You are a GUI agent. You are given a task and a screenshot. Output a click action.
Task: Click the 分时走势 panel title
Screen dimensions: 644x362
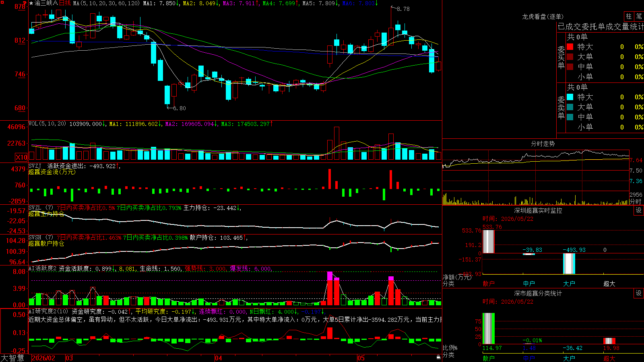click(543, 144)
